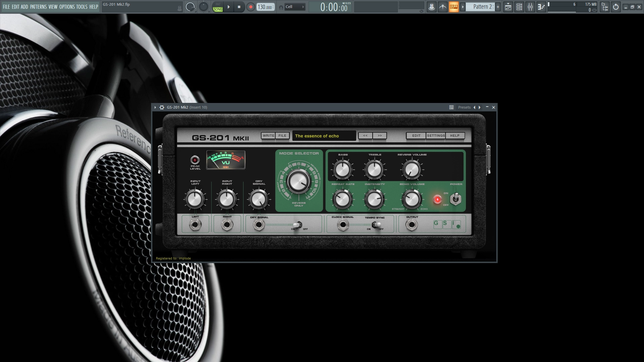Click the REVERB VOLUME knob
Viewport: 644px width, 362px height.
point(412,170)
